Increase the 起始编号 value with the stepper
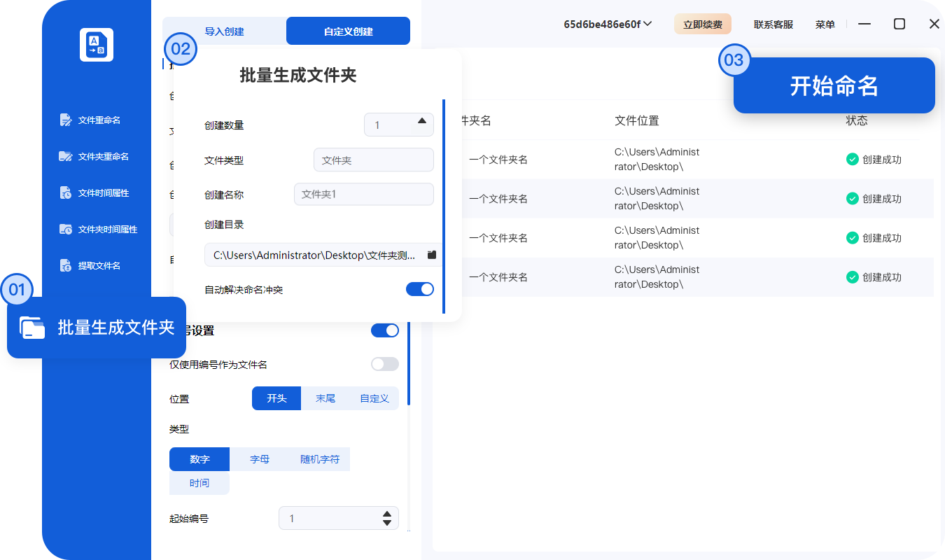This screenshot has height=560, width=945. pyautogui.click(x=386, y=514)
